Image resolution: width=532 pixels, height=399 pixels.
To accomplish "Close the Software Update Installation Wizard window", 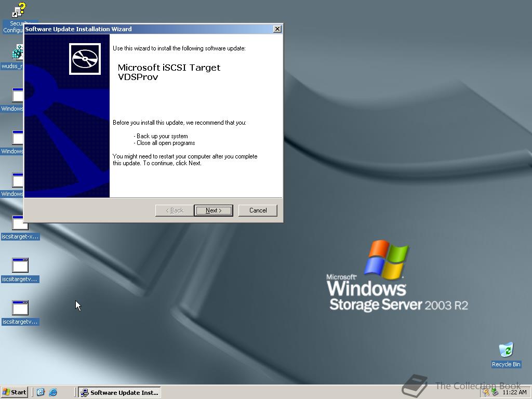I will (277, 29).
